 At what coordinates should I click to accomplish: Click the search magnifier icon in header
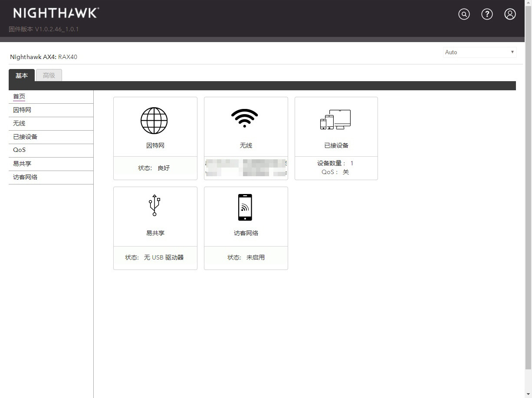click(464, 14)
